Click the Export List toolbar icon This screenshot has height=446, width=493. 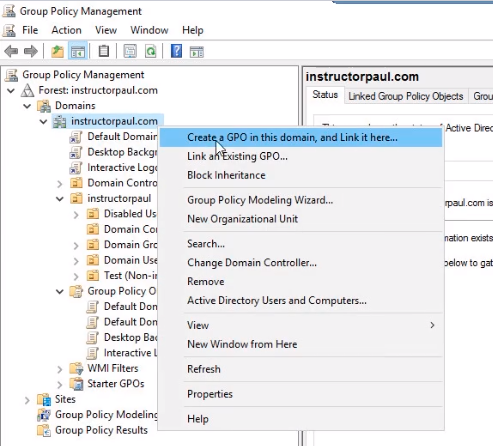(130, 52)
